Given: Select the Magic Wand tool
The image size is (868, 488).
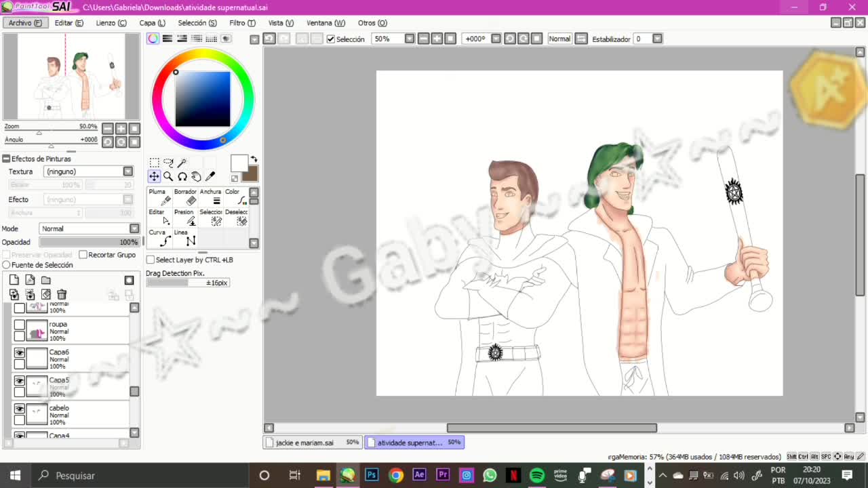Looking at the screenshot, I should click(182, 163).
